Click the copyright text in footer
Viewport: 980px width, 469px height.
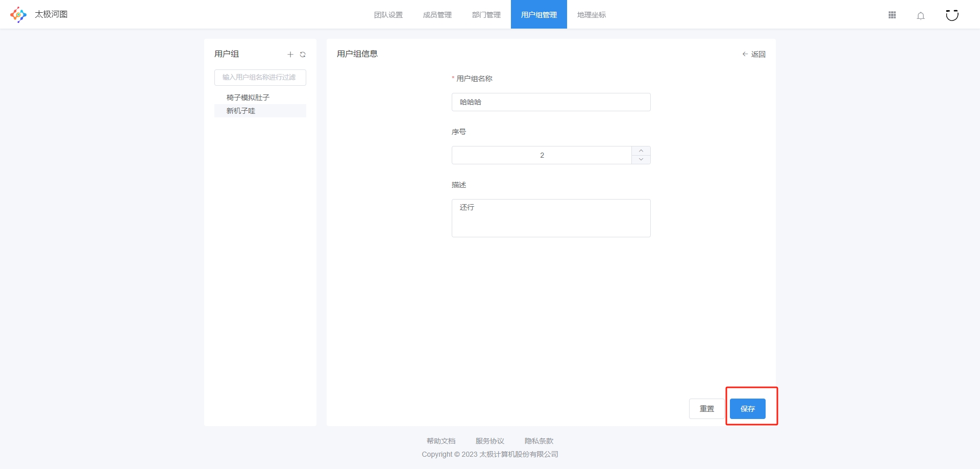tap(490, 454)
